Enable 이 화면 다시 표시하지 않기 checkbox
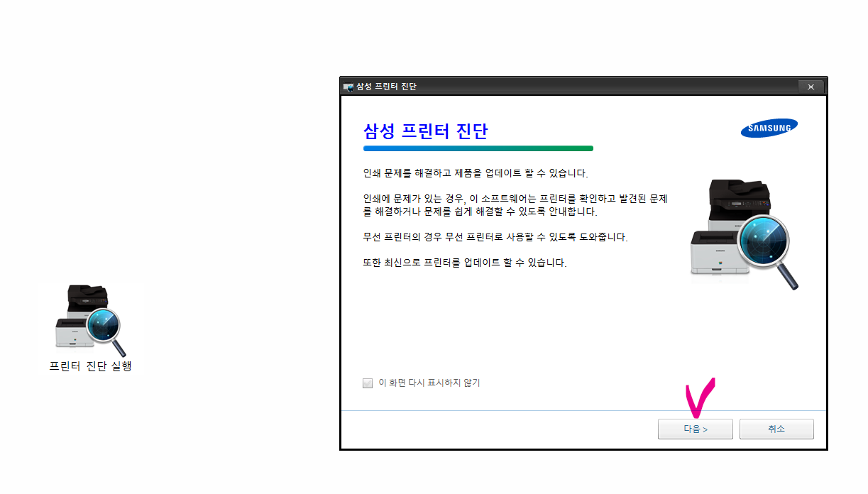The width and height of the screenshot is (868, 494). [x=368, y=383]
